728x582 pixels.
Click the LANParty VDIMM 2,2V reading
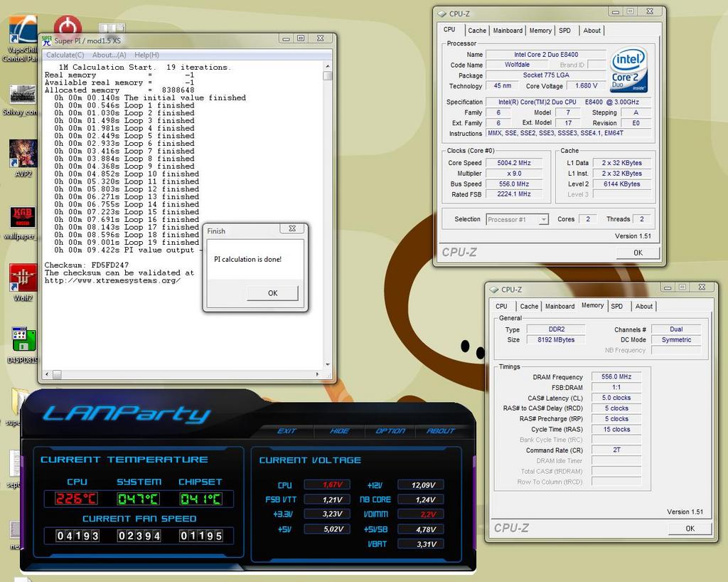pyautogui.click(x=421, y=514)
